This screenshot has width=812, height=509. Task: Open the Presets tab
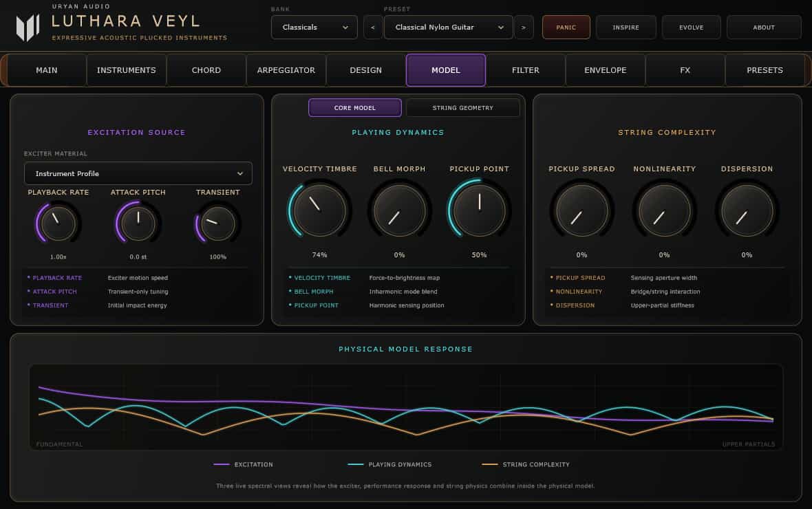pyautogui.click(x=765, y=70)
